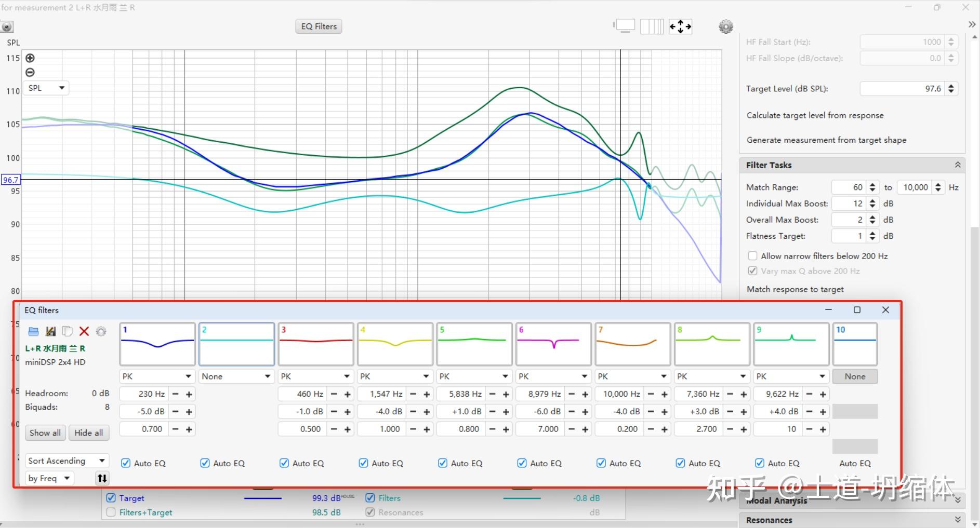Click the load filters folder icon
The height and width of the screenshot is (528, 980).
point(33,331)
